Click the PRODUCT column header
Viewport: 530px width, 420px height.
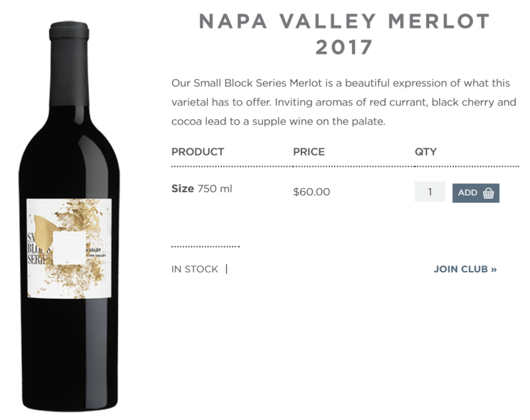198,152
